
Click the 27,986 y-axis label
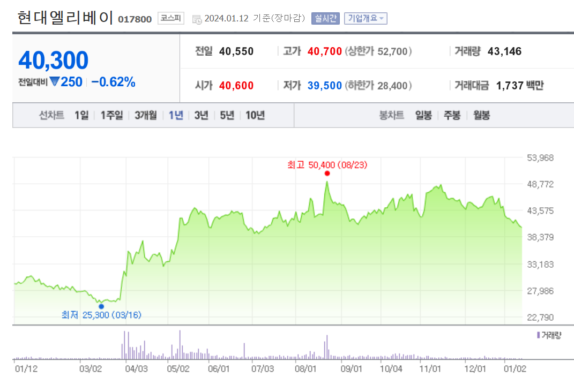540,291
